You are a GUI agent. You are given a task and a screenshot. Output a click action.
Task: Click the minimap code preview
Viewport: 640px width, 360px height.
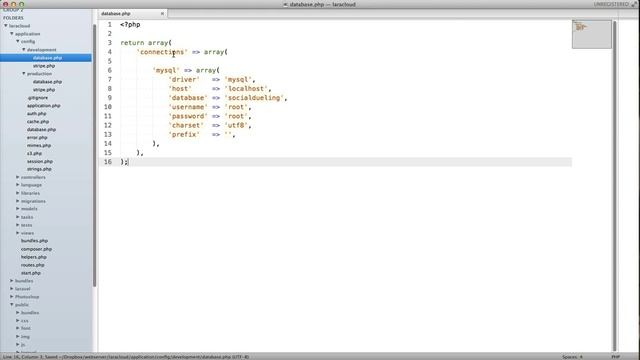pos(592,34)
